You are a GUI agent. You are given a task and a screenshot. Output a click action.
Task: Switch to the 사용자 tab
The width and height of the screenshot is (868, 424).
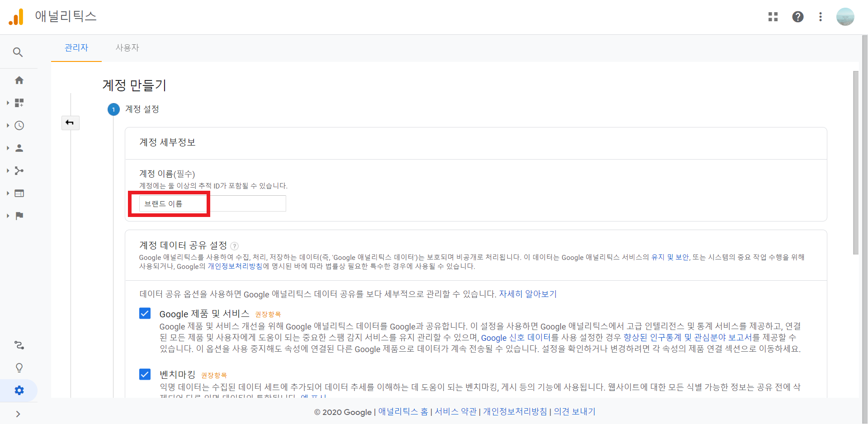click(127, 48)
